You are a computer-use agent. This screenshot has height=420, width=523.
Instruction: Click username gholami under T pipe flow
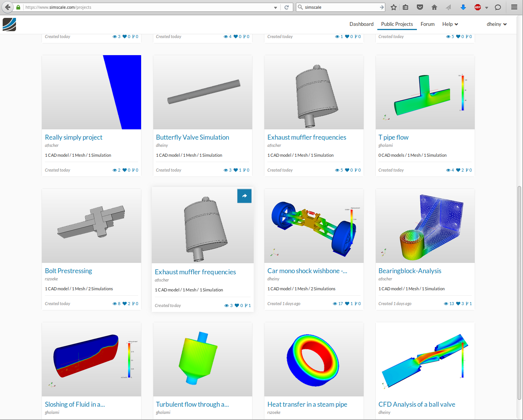tap(385, 145)
